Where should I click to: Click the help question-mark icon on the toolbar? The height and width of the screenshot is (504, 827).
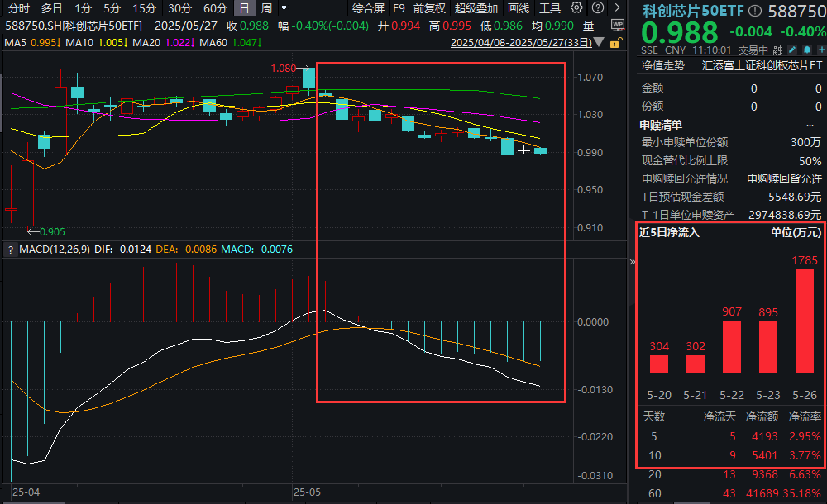pos(597,8)
